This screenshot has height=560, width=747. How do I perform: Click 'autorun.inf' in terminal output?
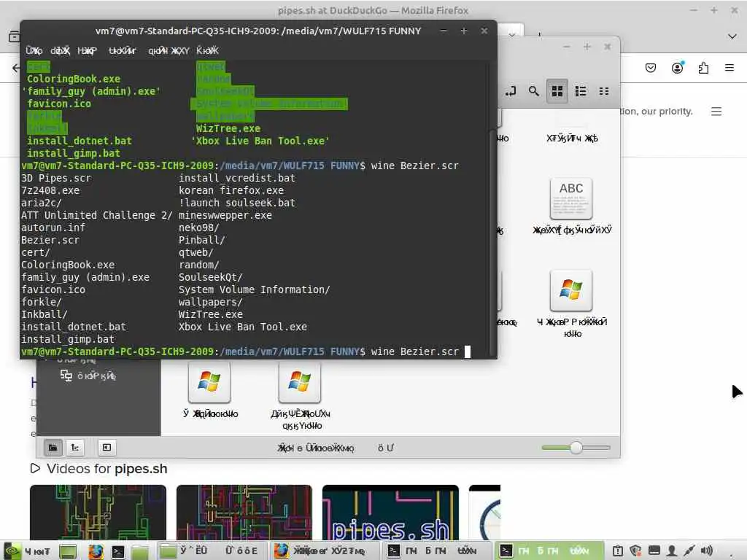click(53, 227)
